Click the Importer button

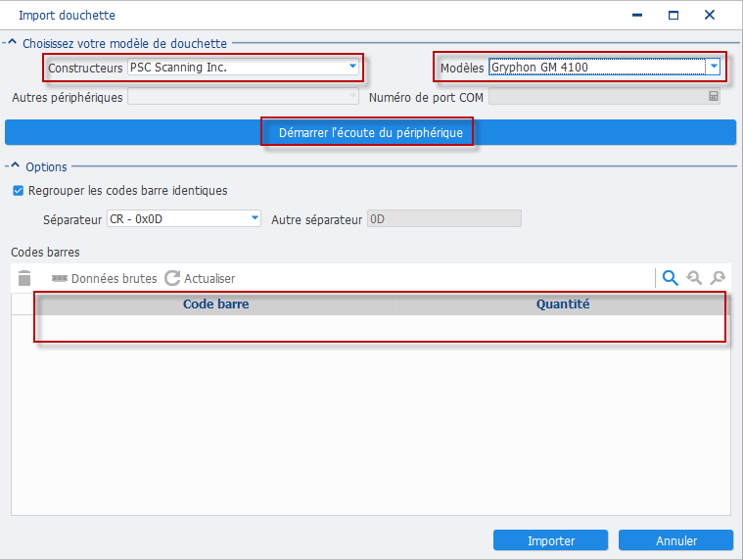pyautogui.click(x=550, y=540)
